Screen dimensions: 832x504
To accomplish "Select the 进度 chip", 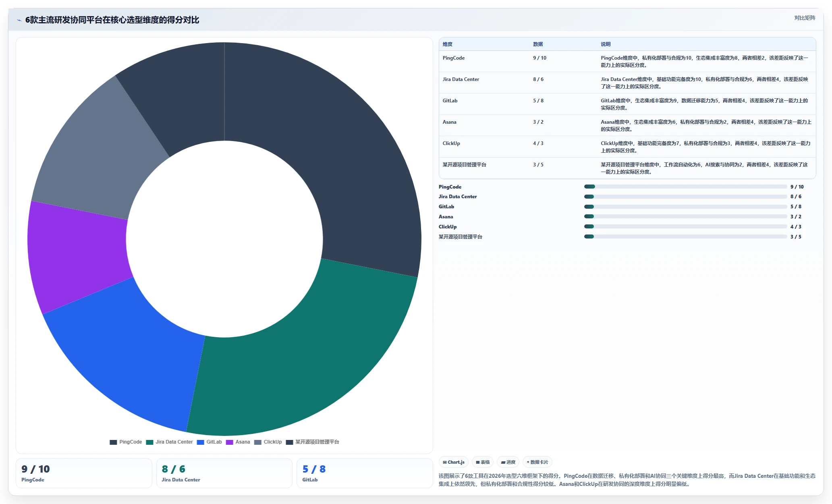I will point(508,462).
